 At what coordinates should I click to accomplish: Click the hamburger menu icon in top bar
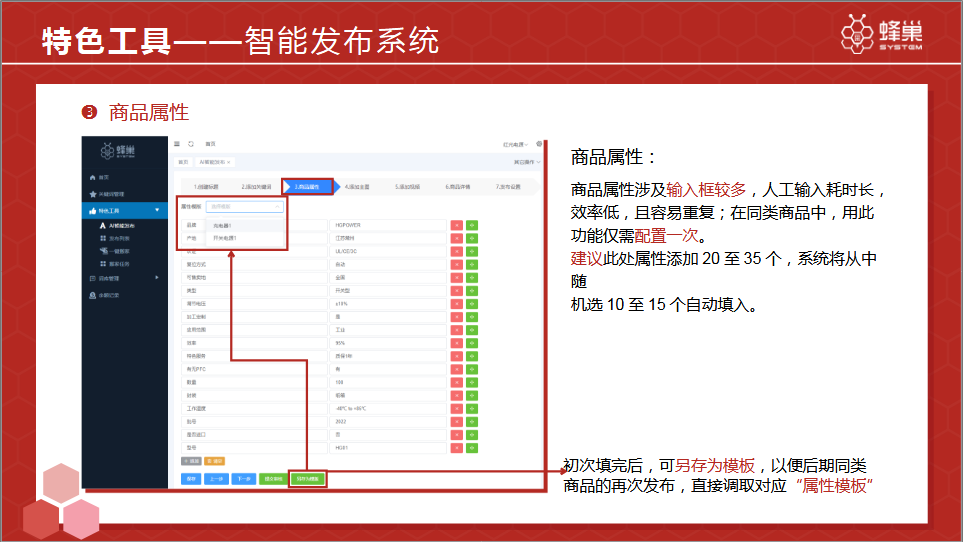tap(177, 144)
